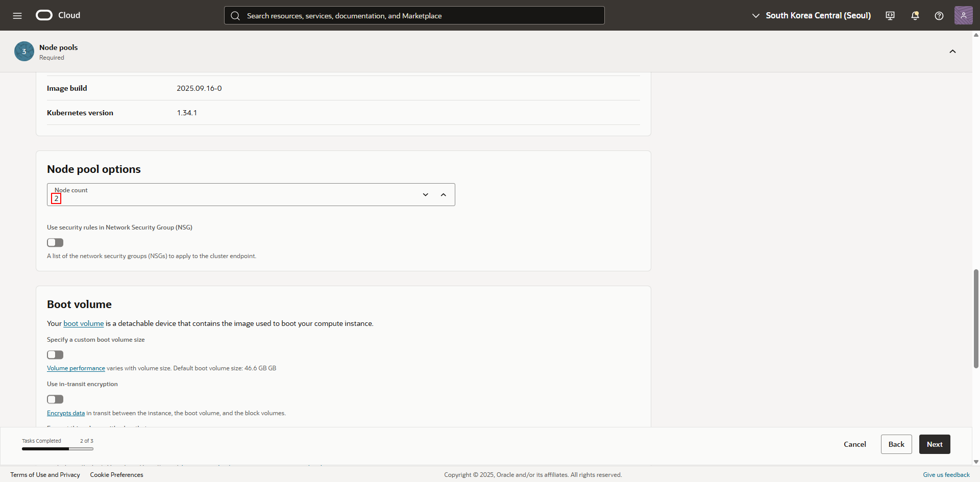Open the hamburger navigation menu
Image resolution: width=980 pixels, height=482 pixels.
[x=17, y=16]
